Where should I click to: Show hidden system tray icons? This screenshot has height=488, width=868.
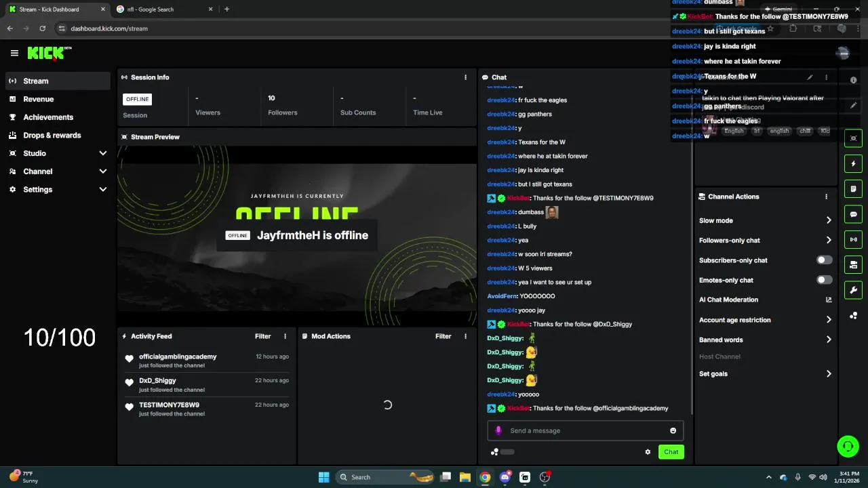[768, 477]
